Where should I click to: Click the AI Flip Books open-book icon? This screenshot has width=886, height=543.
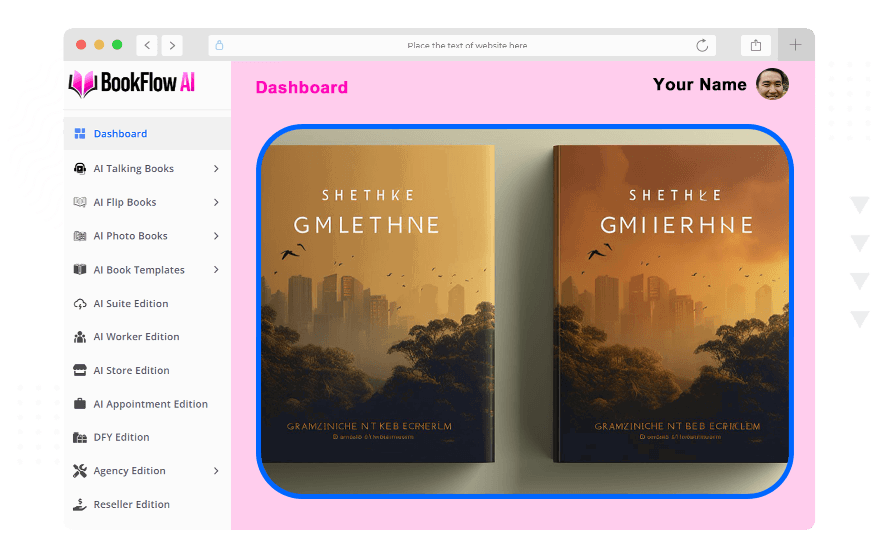coord(80,202)
